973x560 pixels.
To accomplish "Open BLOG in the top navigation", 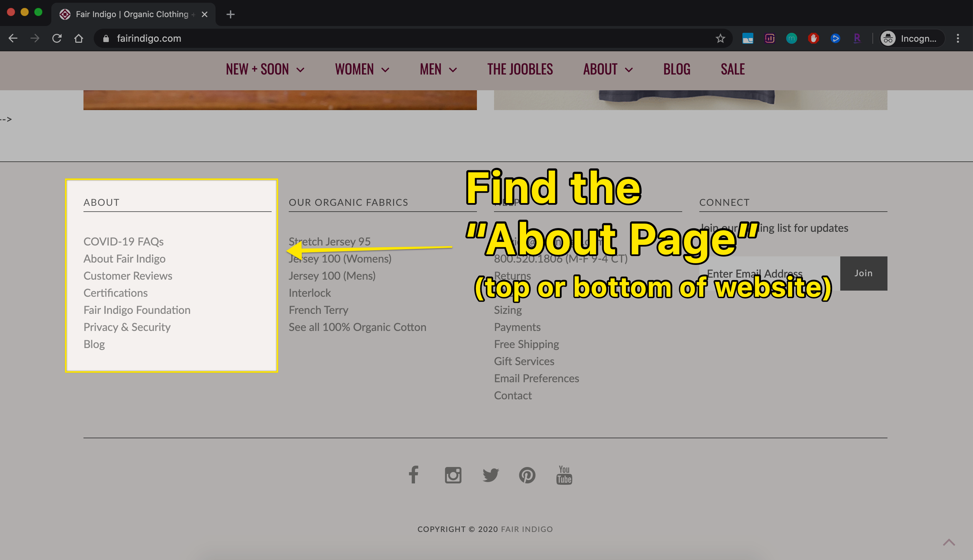I will pos(677,69).
